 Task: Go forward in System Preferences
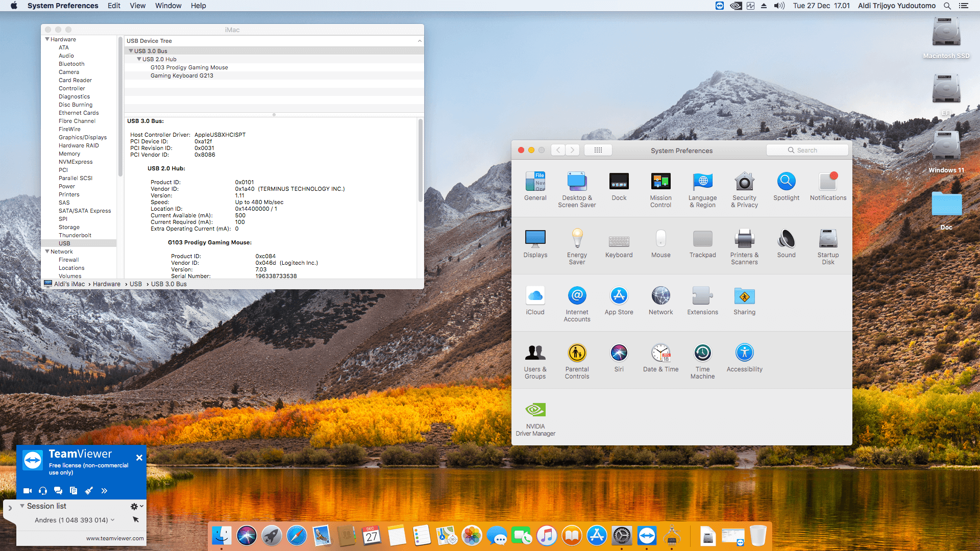pyautogui.click(x=573, y=150)
